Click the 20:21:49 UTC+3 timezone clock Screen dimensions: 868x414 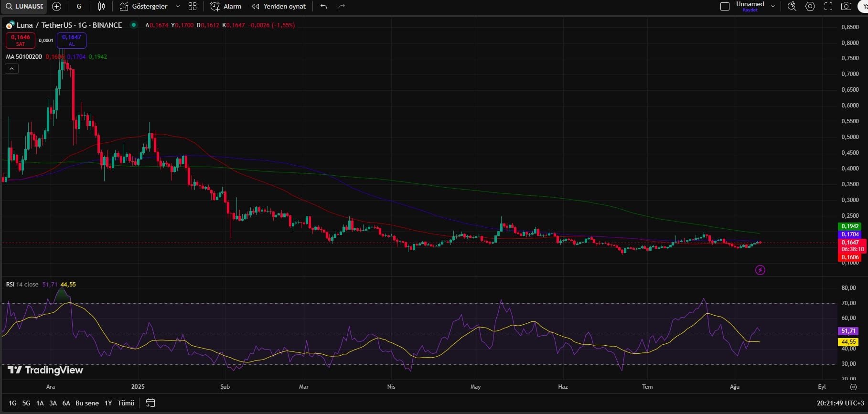(x=840, y=403)
